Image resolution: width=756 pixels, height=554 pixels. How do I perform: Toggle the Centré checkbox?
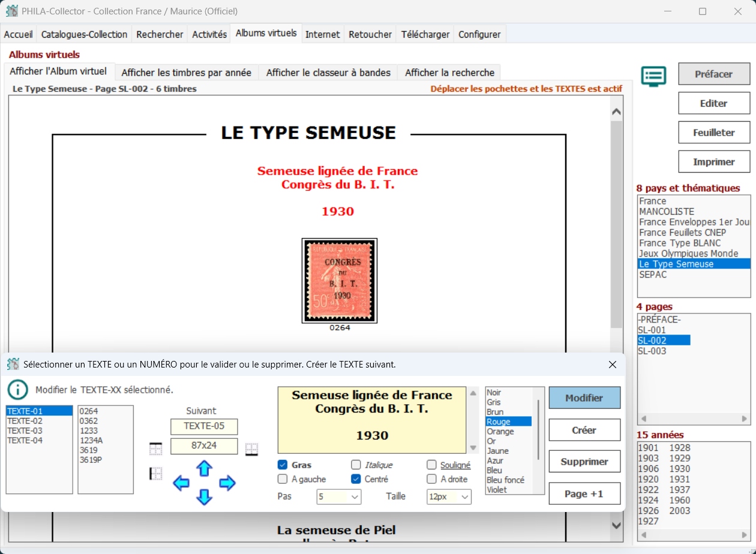pyautogui.click(x=356, y=479)
